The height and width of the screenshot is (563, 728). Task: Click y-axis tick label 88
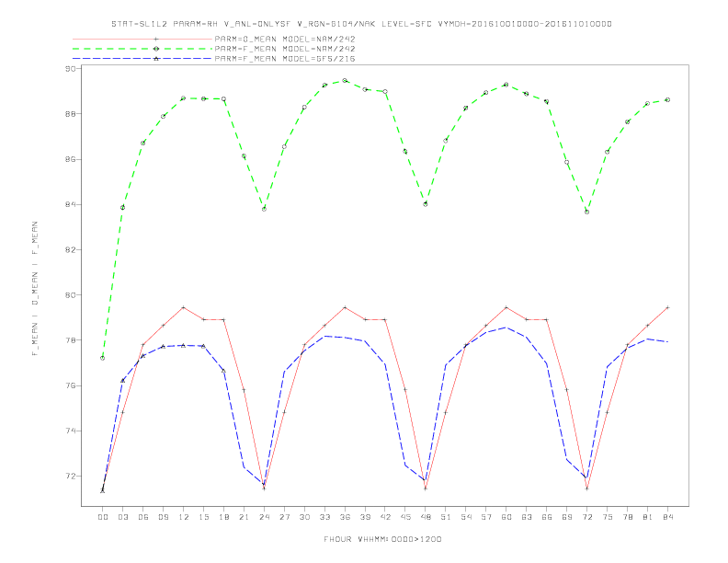pyautogui.click(x=70, y=114)
